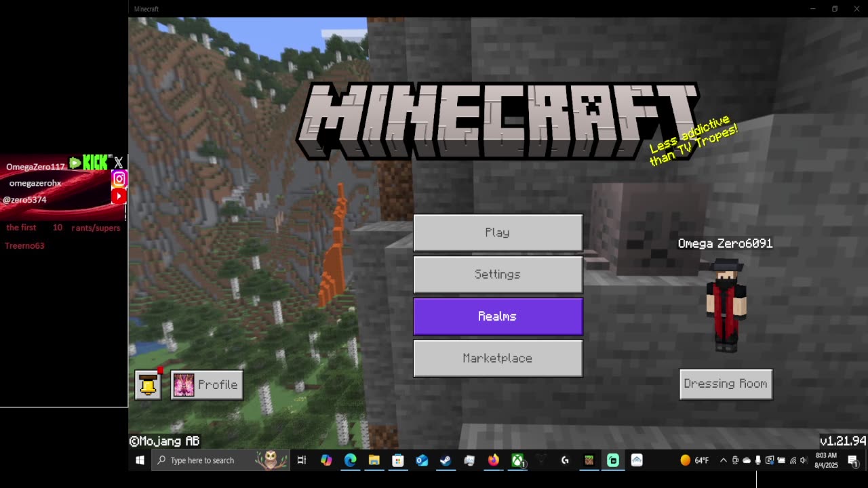Click the YouTube icon in overlay
This screenshot has height=488, width=868.
pos(119,196)
